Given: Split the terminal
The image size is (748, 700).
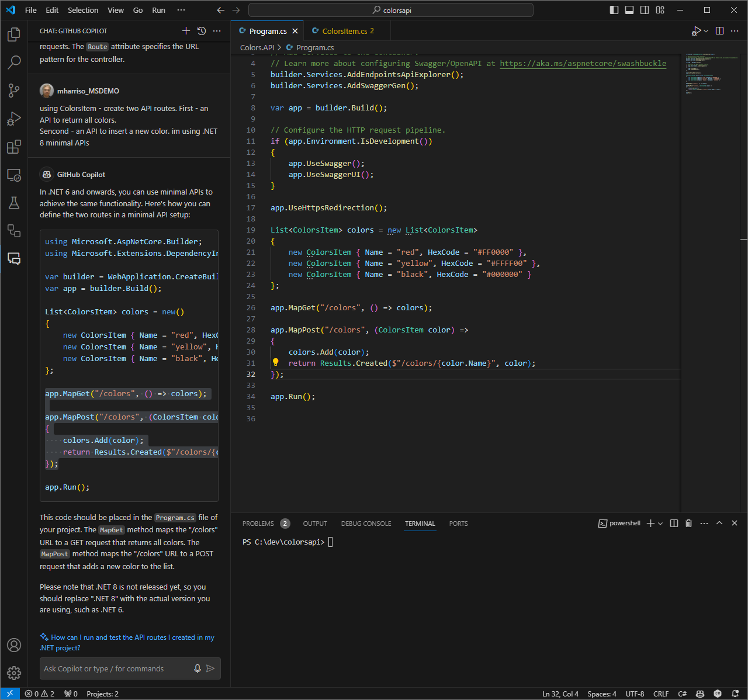Looking at the screenshot, I should 674,524.
